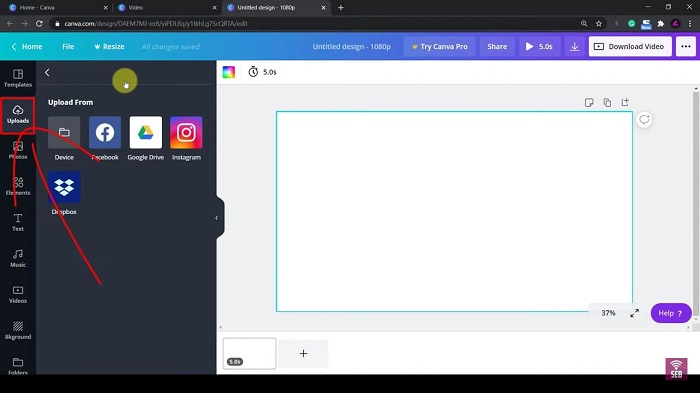Open the Help button

671,313
